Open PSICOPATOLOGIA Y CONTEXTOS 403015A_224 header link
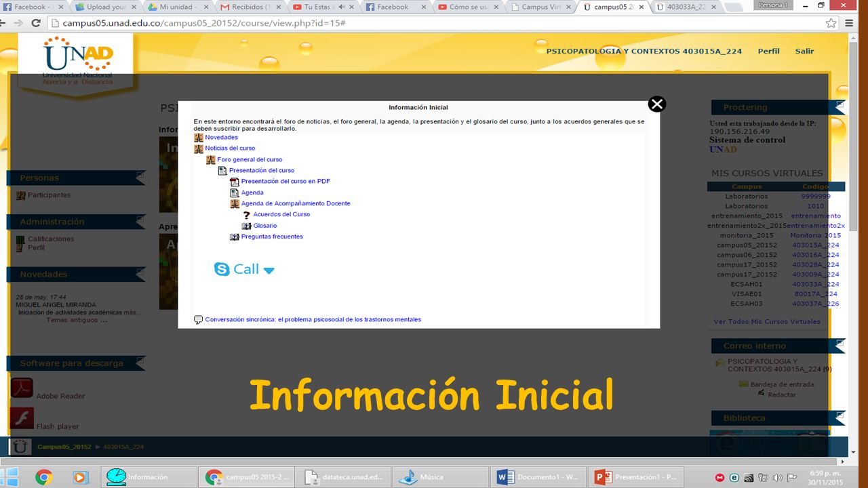Screen dimensions: 868x488 point(644,52)
